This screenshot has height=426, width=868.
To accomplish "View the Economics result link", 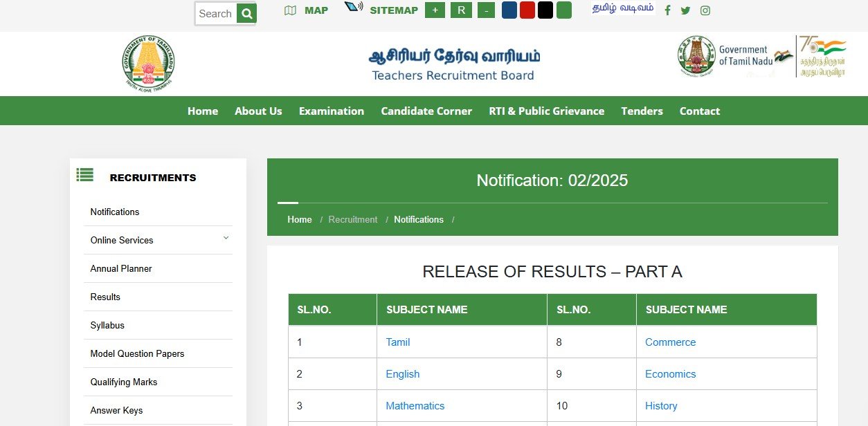I will tap(670, 373).
